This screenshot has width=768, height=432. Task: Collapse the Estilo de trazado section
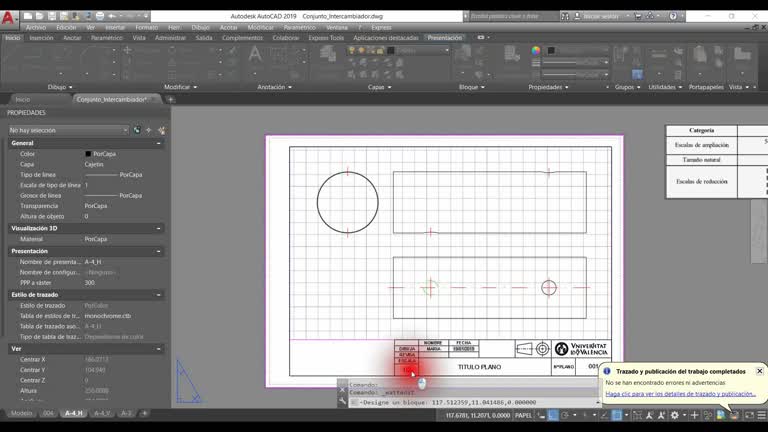[x=158, y=295]
